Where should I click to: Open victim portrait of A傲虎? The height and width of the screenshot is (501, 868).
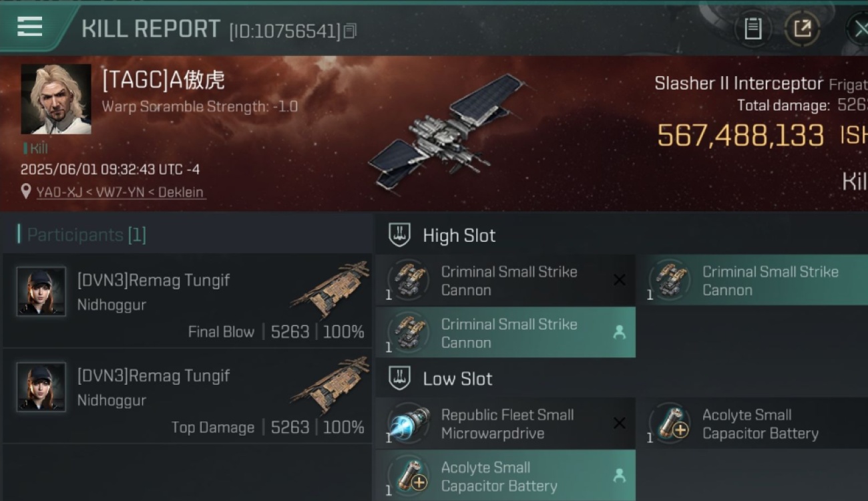coord(56,99)
